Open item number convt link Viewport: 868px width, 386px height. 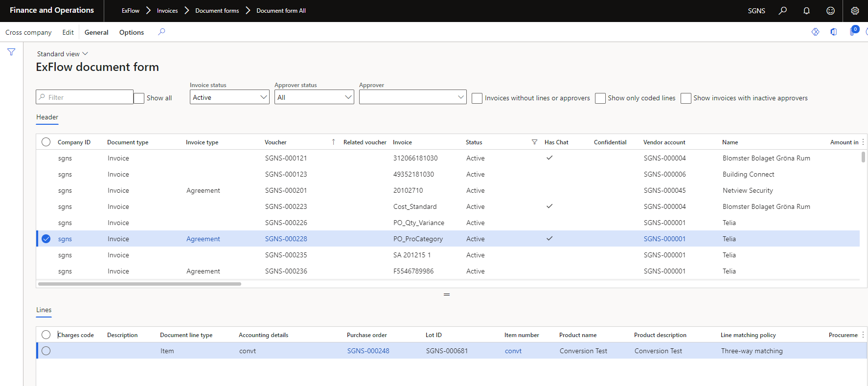click(513, 351)
